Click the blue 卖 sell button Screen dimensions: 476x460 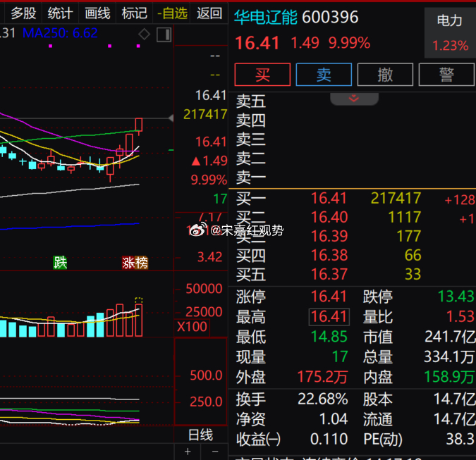tap(324, 75)
